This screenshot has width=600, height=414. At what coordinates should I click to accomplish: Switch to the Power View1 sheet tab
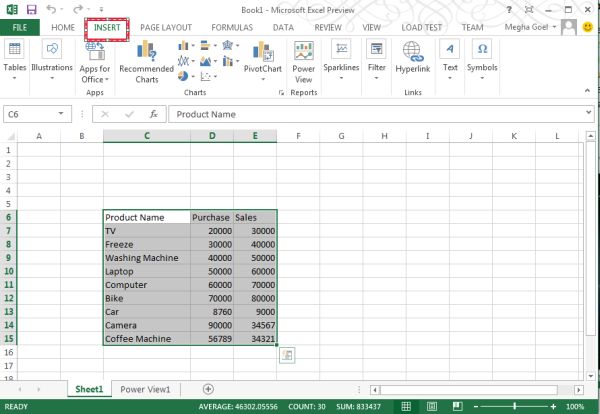tap(145, 389)
